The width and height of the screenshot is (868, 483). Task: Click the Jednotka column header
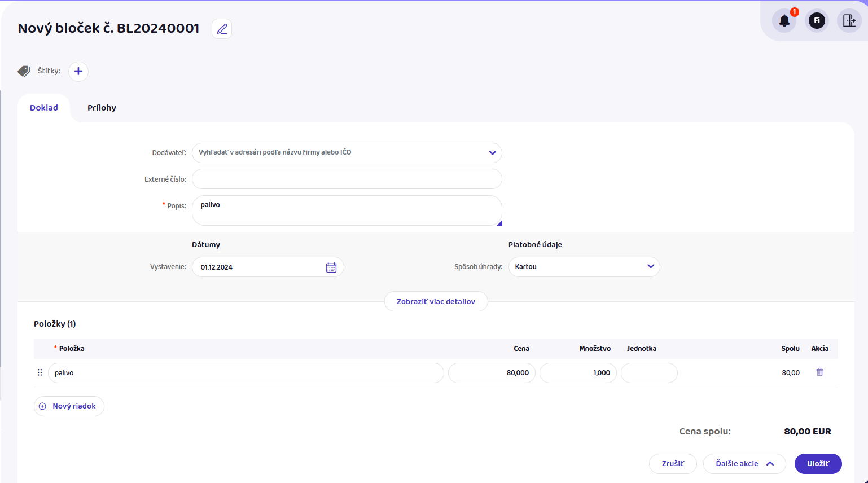(x=642, y=349)
